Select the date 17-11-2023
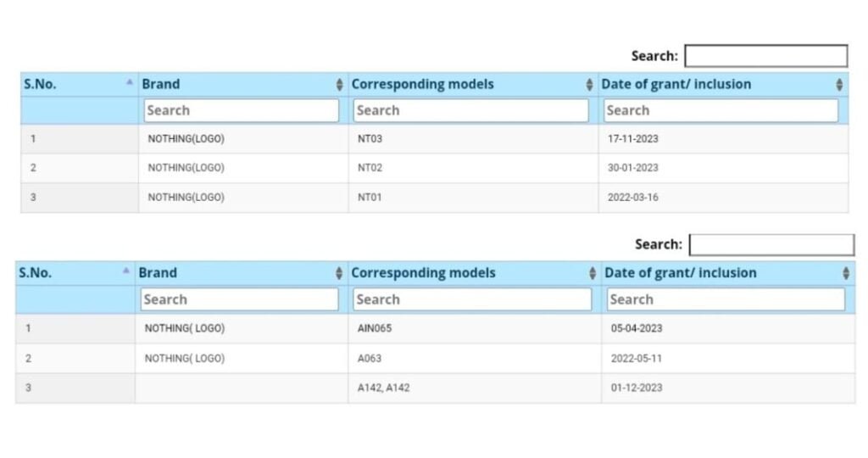 tap(632, 139)
